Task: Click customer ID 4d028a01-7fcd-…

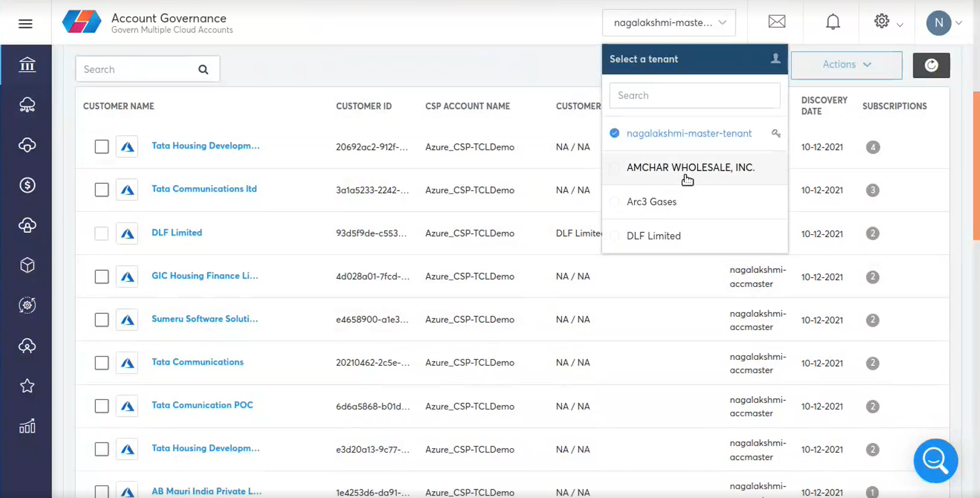Action: click(373, 276)
